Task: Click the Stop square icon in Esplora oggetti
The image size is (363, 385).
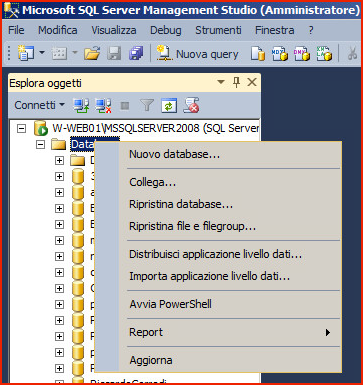Action: tap(125, 106)
